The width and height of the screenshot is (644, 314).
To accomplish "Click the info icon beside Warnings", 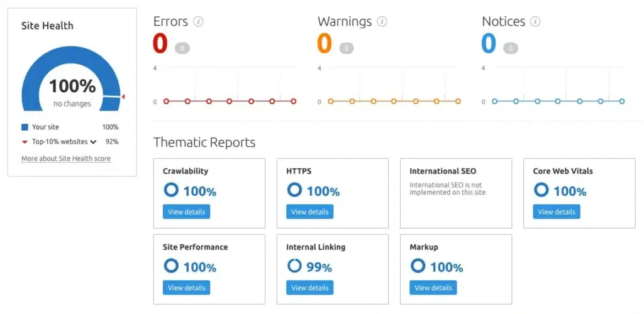I will (x=382, y=21).
